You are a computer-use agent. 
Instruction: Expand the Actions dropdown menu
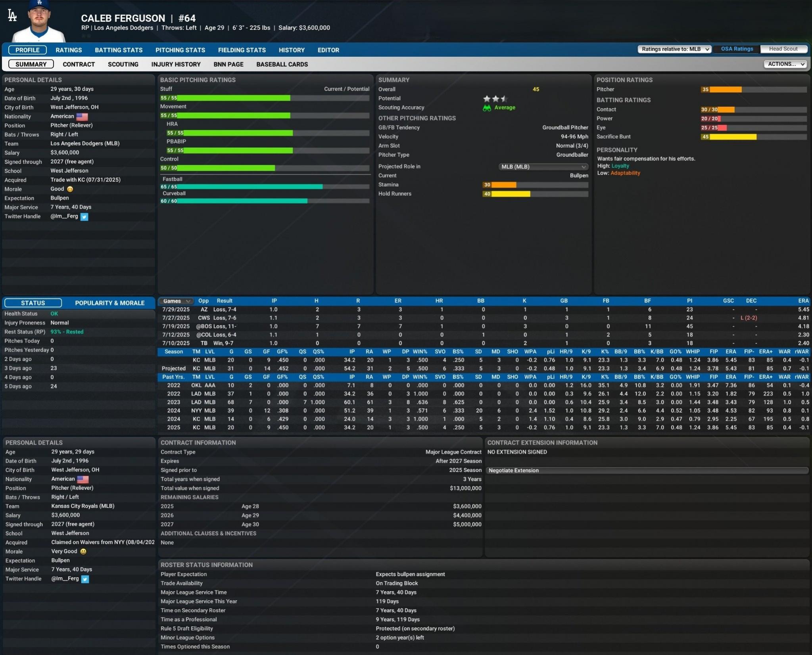[785, 64]
